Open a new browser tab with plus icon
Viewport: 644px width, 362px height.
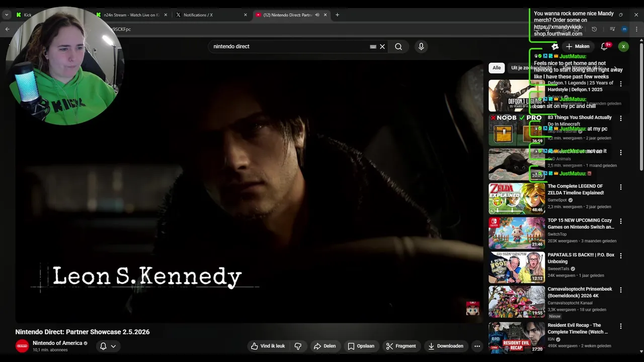pos(337,15)
